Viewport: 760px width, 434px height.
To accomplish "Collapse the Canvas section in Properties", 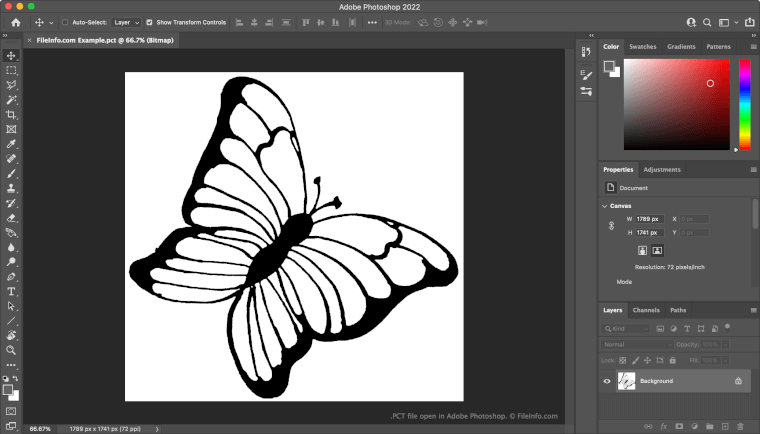I will (606, 206).
